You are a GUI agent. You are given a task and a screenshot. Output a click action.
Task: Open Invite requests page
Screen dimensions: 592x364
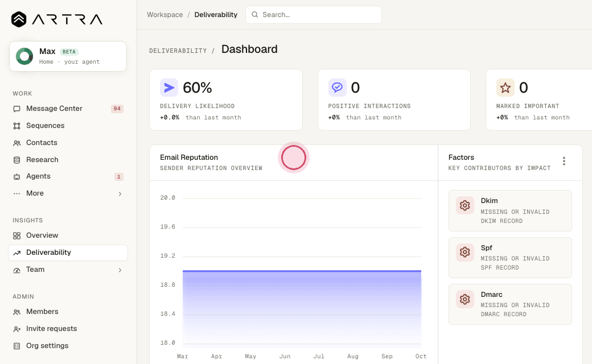(x=68, y=329)
